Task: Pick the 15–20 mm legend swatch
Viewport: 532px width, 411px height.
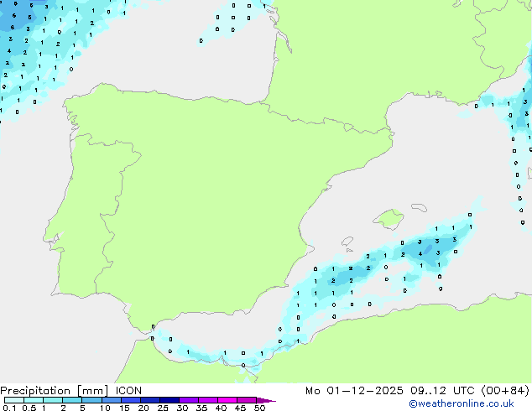Action: click(131, 400)
